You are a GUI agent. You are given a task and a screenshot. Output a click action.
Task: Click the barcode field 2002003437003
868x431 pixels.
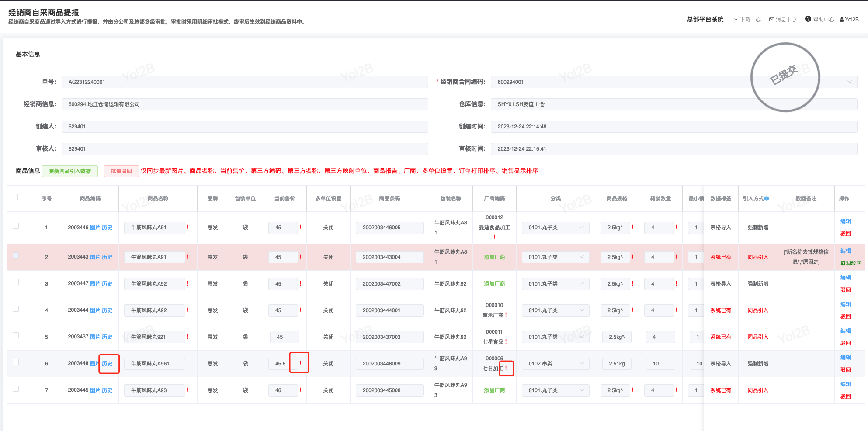389,337
